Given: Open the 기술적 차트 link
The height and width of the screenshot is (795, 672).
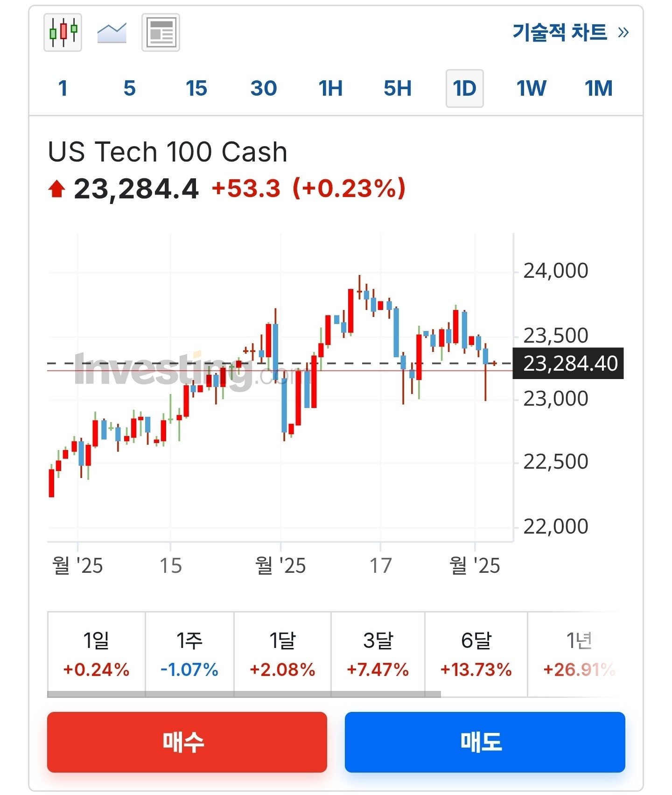Looking at the screenshot, I should 570,32.
